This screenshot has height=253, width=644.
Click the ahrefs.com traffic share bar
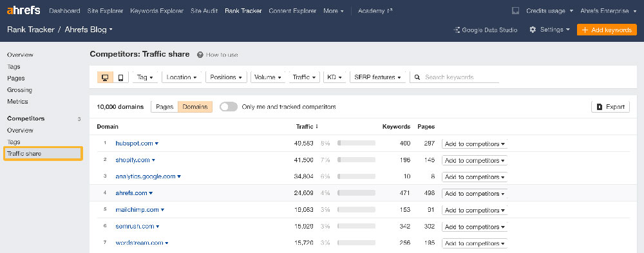[356, 193]
